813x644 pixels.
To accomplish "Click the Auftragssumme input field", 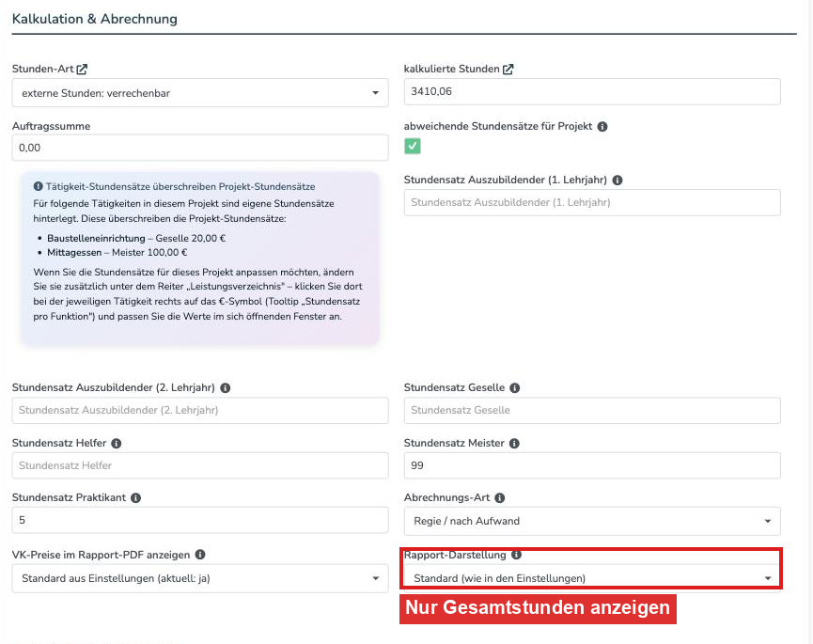I will (x=200, y=148).
